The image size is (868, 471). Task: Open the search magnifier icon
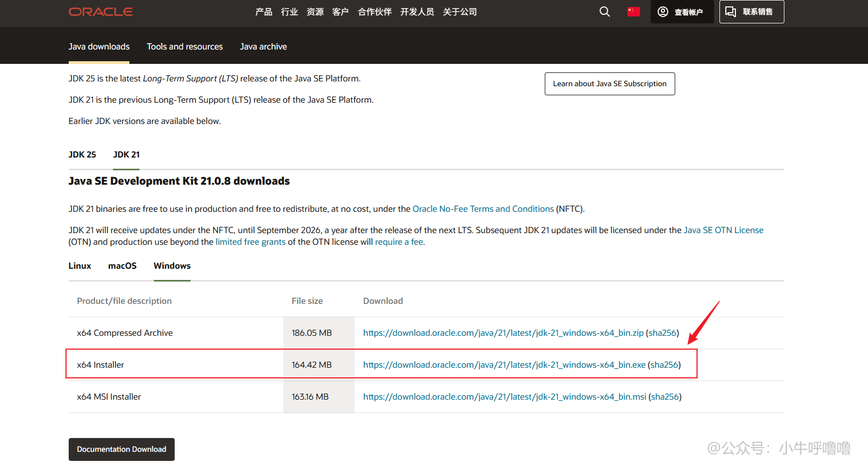(x=604, y=12)
